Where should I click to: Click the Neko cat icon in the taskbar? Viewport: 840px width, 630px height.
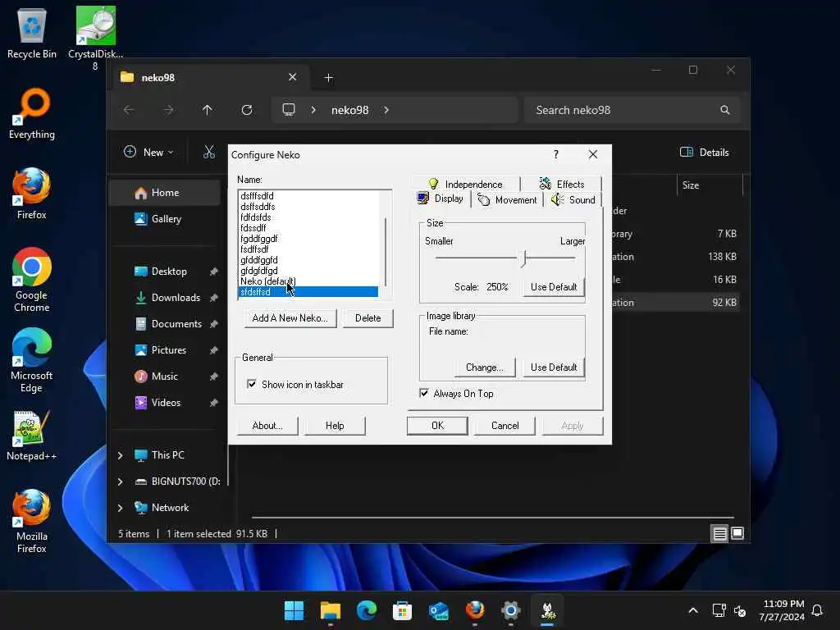[547, 610]
